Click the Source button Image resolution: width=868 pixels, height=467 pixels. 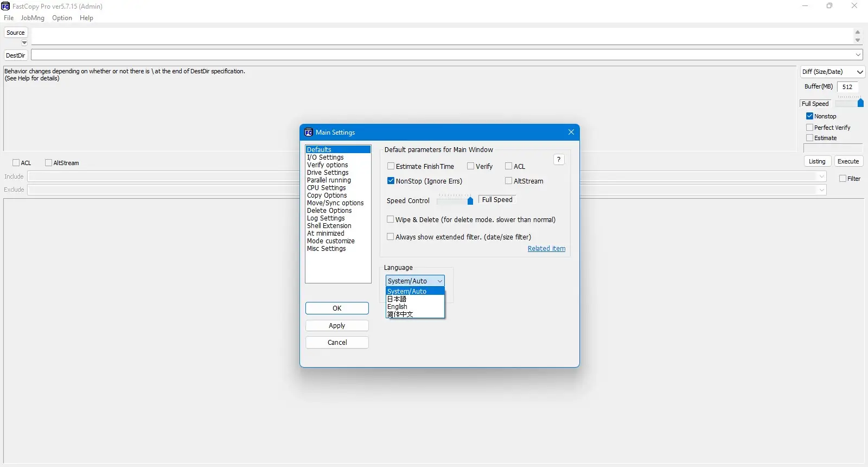tap(16, 33)
